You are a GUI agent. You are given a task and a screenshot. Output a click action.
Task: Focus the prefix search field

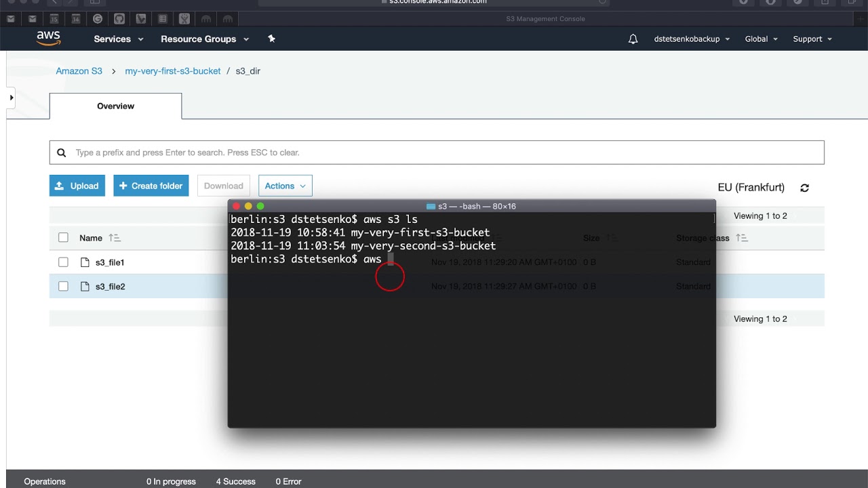(437, 152)
